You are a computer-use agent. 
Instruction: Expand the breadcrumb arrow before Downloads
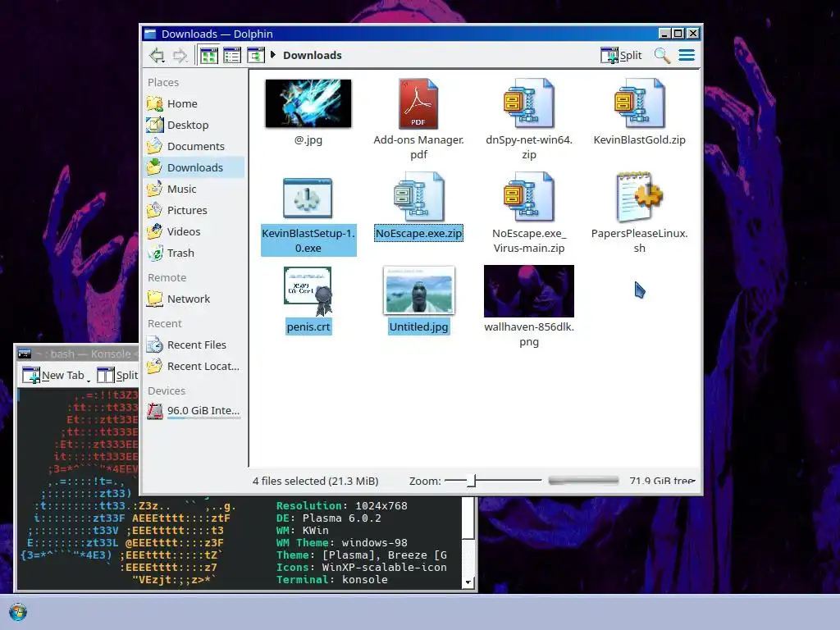tap(273, 55)
